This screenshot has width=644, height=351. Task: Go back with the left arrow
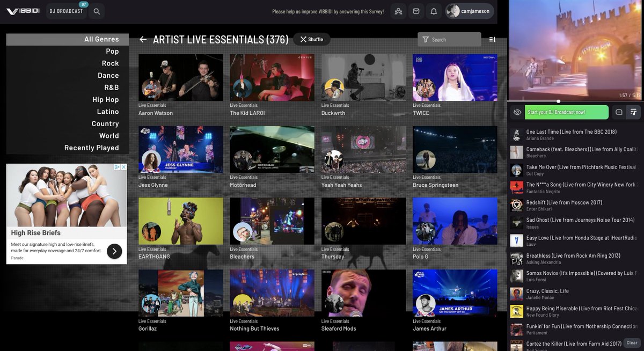[143, 39]
